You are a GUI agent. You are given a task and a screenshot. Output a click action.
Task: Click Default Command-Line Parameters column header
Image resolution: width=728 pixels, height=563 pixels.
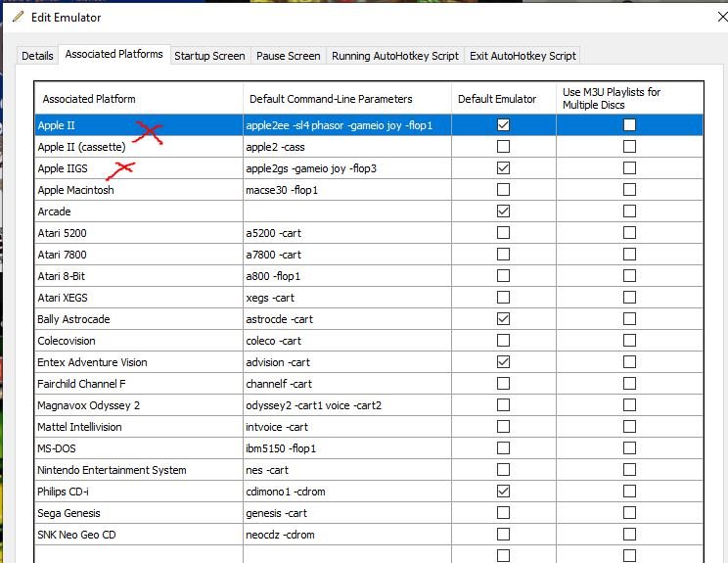(x=346, y=99)
